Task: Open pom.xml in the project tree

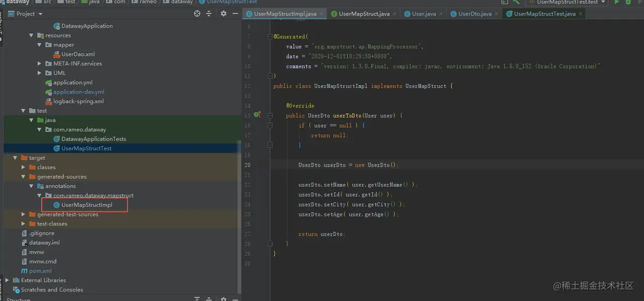Action: tap(40, 271)
